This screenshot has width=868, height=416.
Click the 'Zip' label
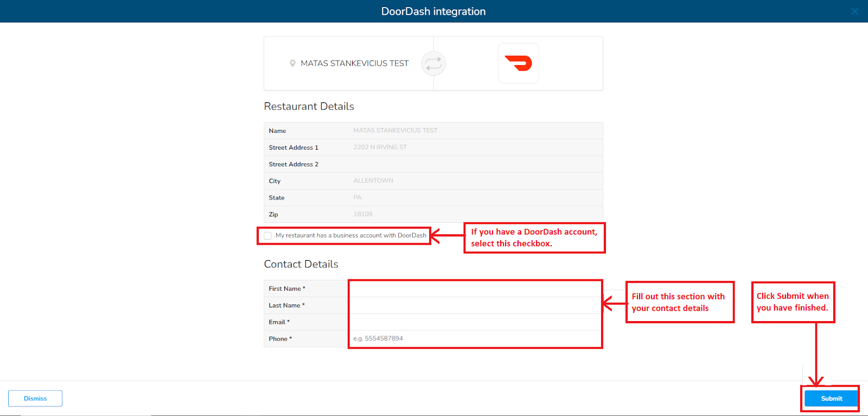273,215
